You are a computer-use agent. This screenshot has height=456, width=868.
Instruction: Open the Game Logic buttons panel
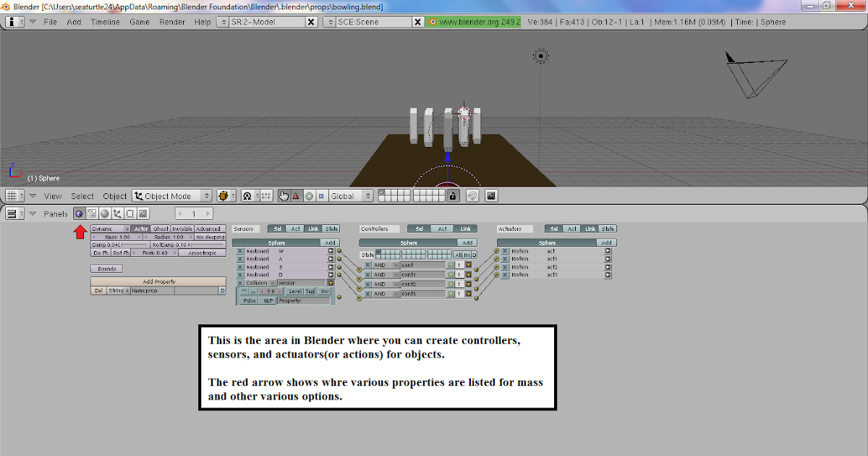tap(80, 213)
